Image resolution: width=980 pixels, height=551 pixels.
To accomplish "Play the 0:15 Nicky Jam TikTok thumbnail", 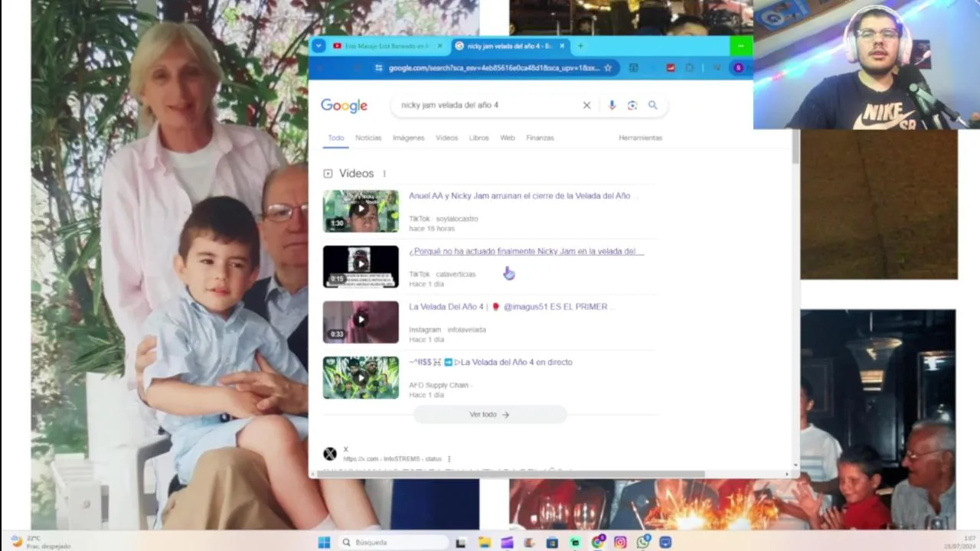I will [361, 266].
